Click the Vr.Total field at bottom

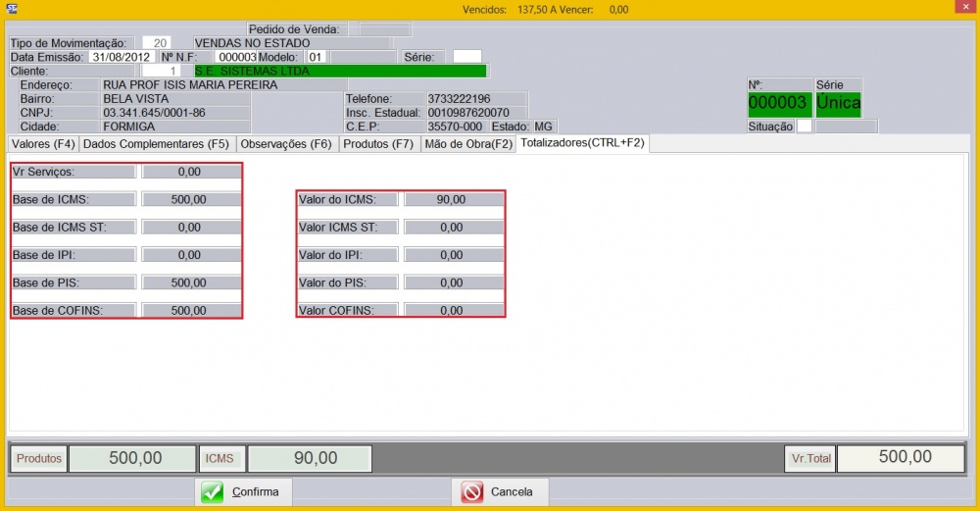pyautogui.click(x=901, y=458)
